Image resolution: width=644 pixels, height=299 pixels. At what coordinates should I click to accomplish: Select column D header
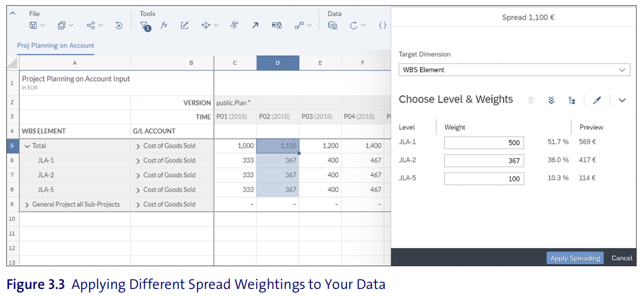(278, 63)
